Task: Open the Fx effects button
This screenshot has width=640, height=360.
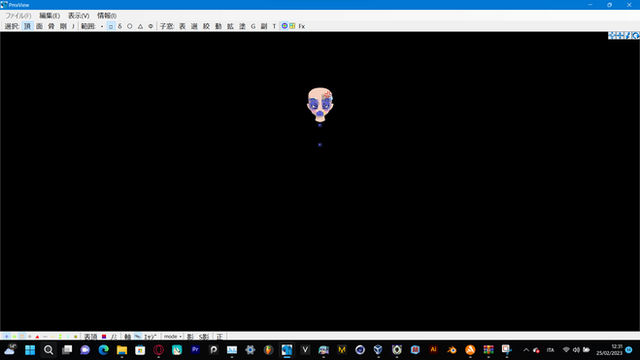Action: pos(302,26)
